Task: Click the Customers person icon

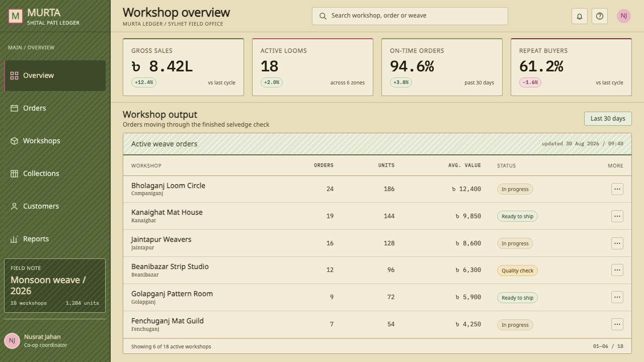Action: 14,206
